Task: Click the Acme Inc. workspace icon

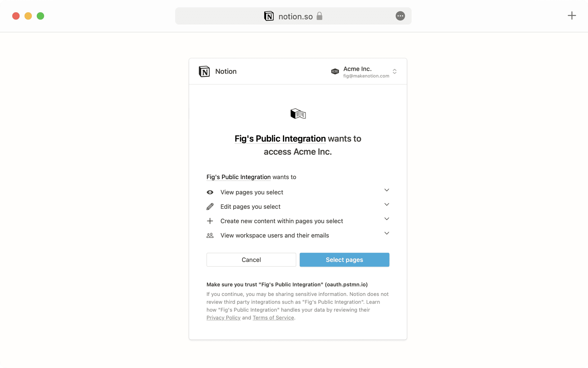Action: (335, 71)
